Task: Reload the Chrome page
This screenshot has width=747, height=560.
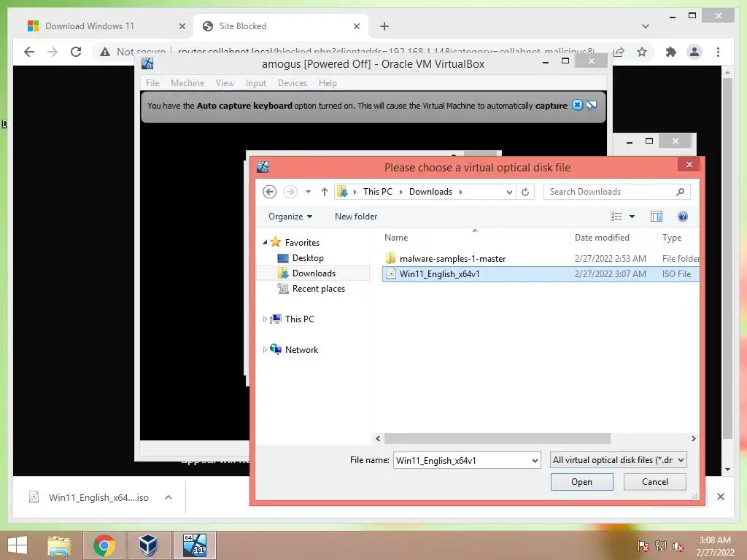Action: click(x=76, y=52)
